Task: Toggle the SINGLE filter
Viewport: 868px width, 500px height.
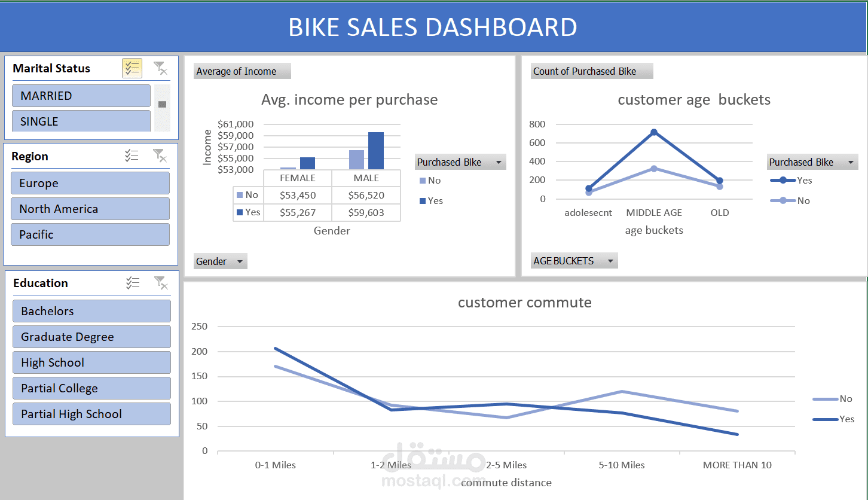Action: (x=81, y=121)
